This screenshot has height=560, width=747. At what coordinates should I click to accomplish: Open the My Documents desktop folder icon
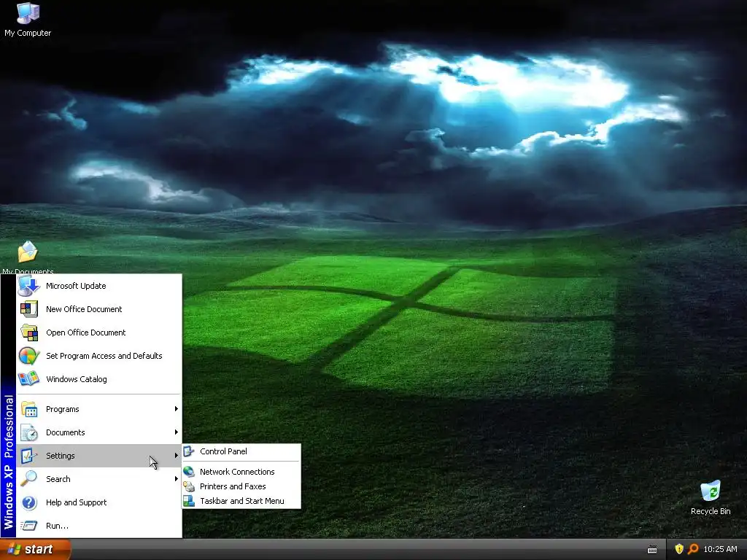pyautogui.click(x=28, y=252)
